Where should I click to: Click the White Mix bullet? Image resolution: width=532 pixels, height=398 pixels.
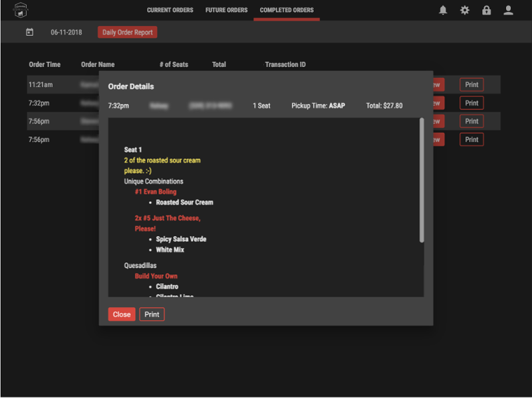170,250
